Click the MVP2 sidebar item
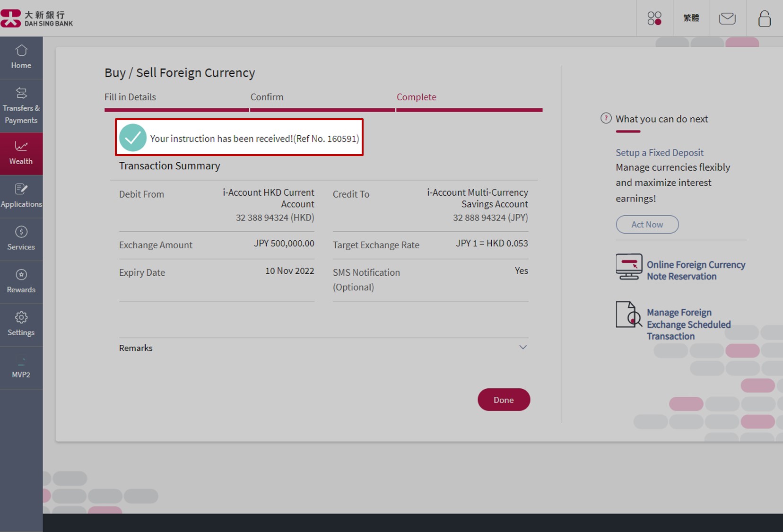 click(x=21, y=367)
